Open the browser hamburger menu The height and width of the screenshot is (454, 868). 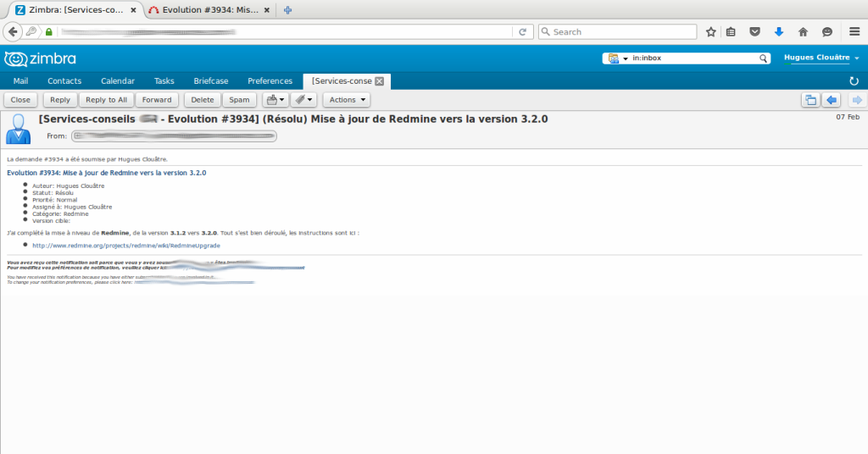(x=854, y=32)
